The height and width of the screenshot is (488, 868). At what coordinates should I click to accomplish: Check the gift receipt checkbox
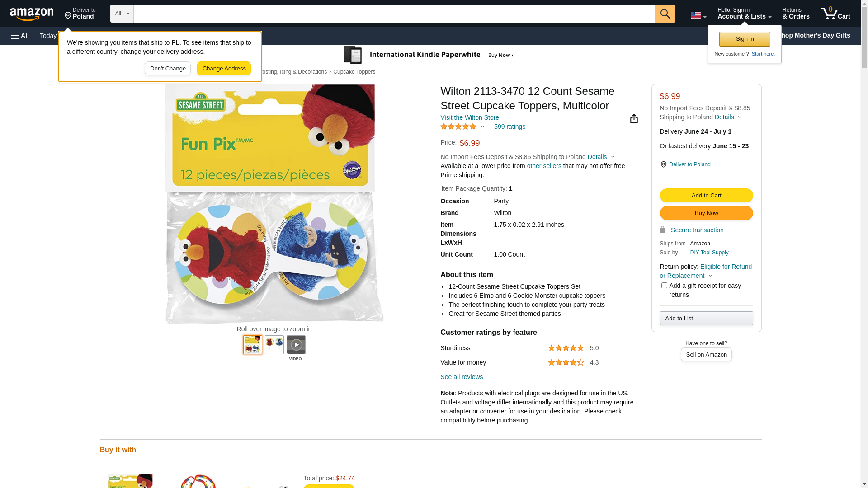(x=664, y=286)
